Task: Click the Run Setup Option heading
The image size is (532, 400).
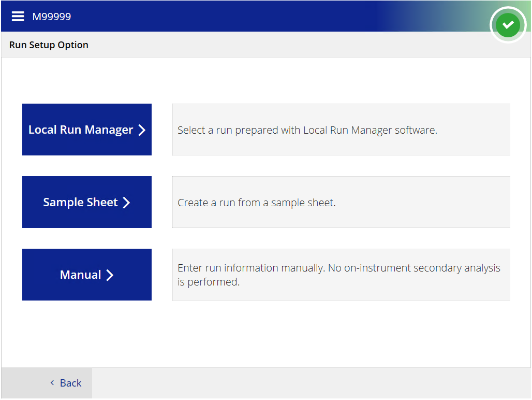Action: click(x=49, y=45)
